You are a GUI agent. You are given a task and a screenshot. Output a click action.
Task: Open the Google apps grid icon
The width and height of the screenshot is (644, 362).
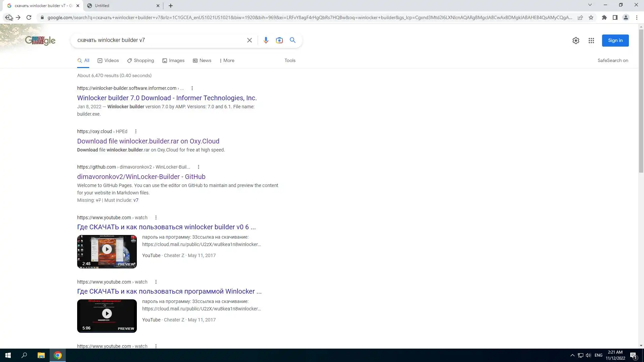(x=591, y=41)
